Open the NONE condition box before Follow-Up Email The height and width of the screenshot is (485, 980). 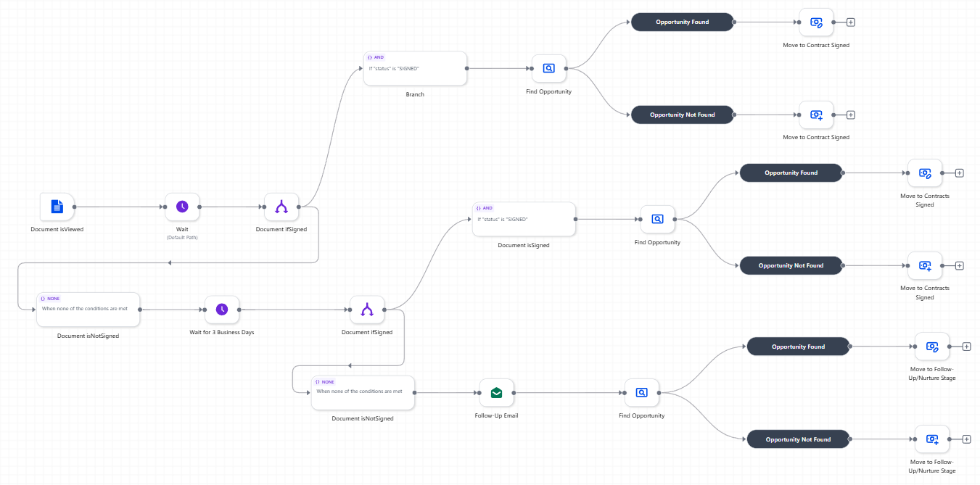click(363, 393)
